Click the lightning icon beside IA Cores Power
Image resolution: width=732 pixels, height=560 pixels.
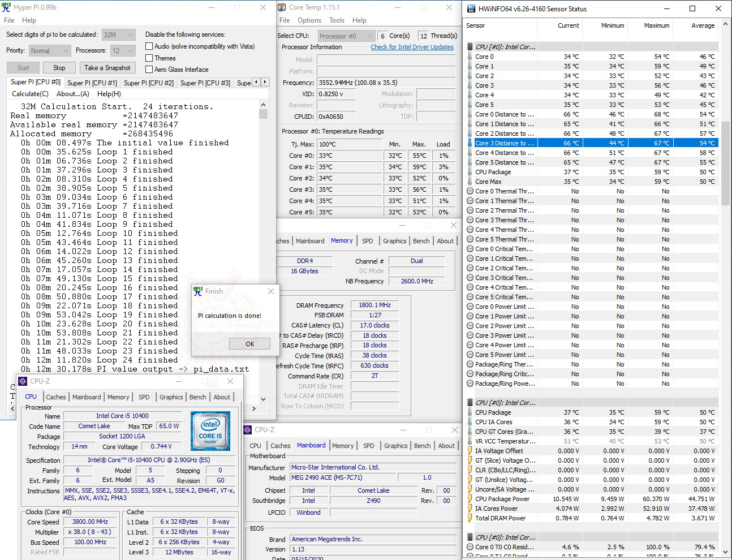(470, 509)
